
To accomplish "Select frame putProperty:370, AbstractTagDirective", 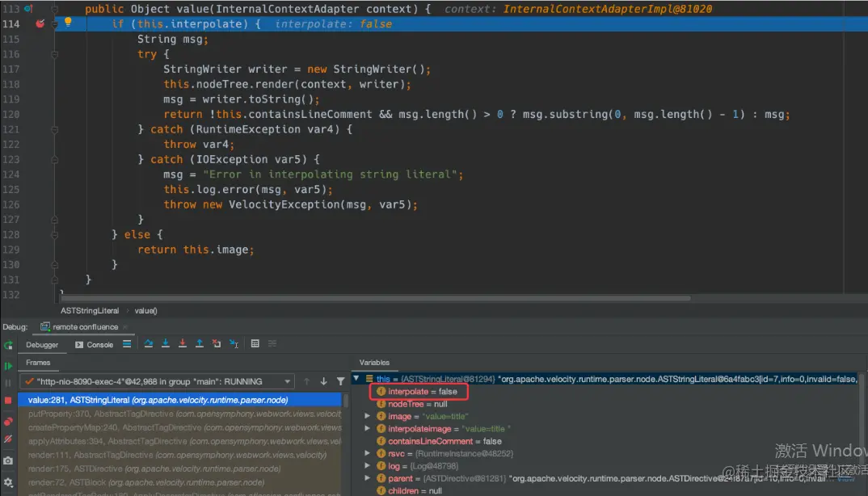I will (x=180, y=414).
